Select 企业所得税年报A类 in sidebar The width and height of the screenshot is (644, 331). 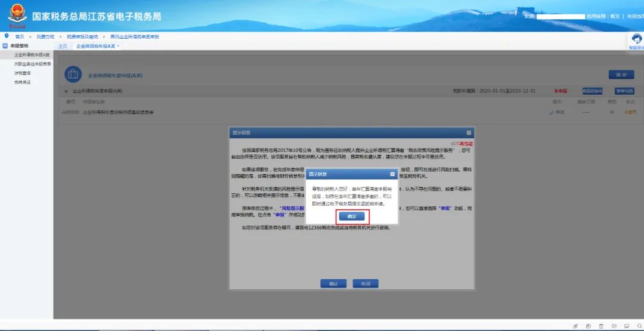tap(27, 55)
